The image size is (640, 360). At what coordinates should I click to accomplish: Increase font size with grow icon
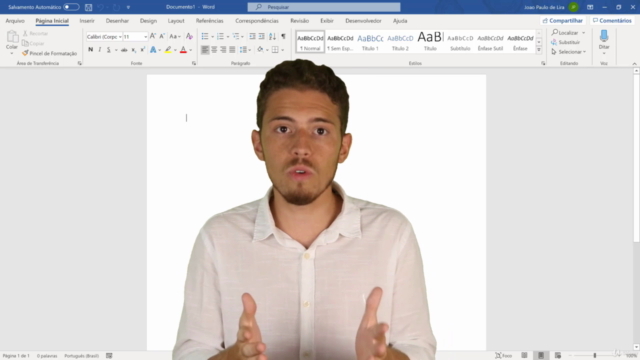(153, 36)
